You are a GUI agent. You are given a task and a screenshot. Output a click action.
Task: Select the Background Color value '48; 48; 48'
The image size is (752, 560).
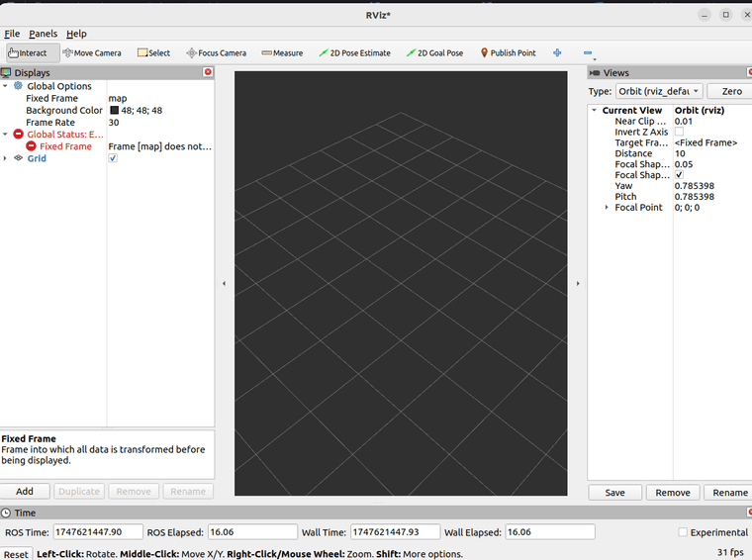click(141, 110)
